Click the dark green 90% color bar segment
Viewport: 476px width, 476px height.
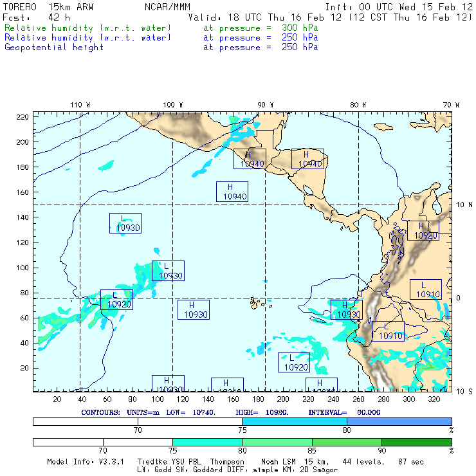pyautogui.click(x=416, y=442)
